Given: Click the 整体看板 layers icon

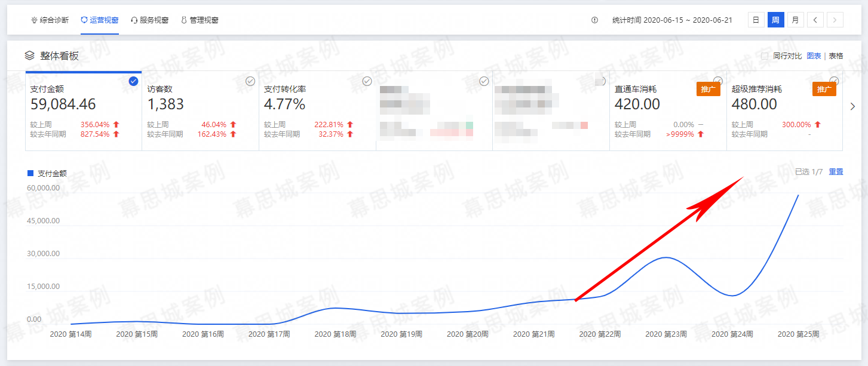Looking at the screenshot, I should pyautogui.click(x=29, y=56).
